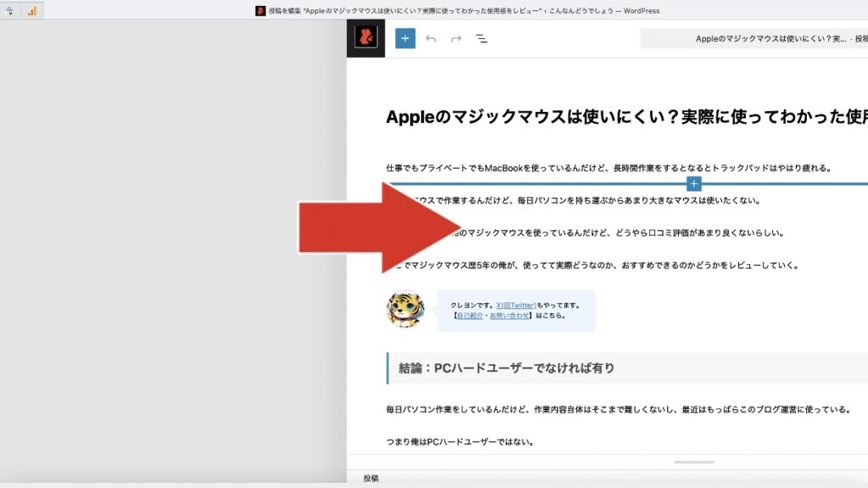Viewport: 868px width, 488px height.
Task: Click the leftmost browser tab icon
Action: click(x=10, y=10)
